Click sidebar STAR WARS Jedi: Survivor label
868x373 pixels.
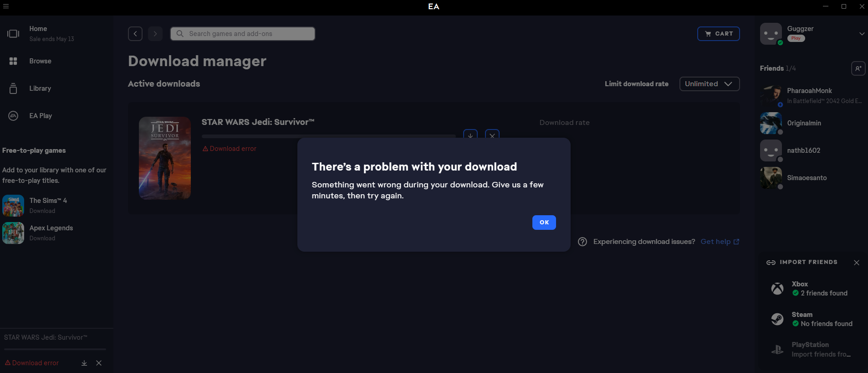pos(46,337)
